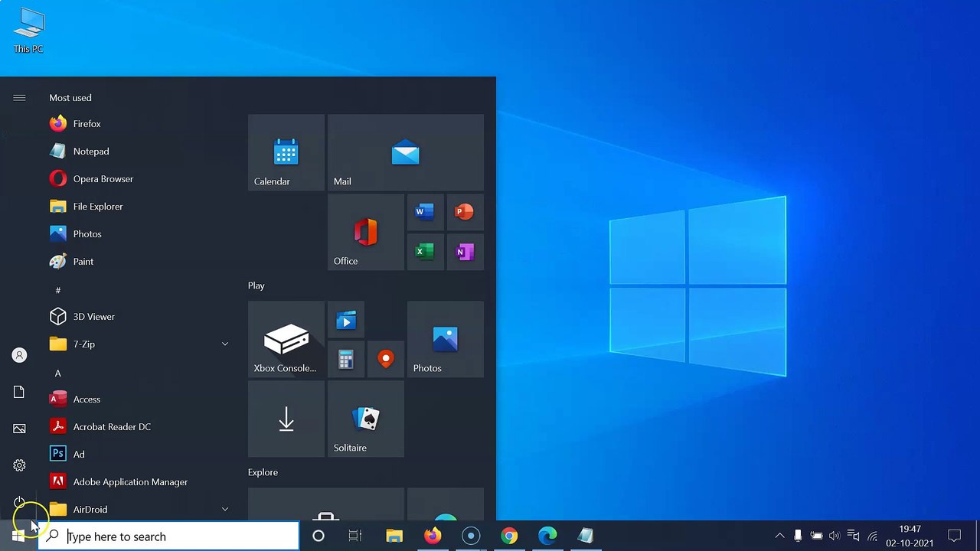The image size is (980, 551).
Task: Open Firefox from Most used list
Action: [138, 124]
